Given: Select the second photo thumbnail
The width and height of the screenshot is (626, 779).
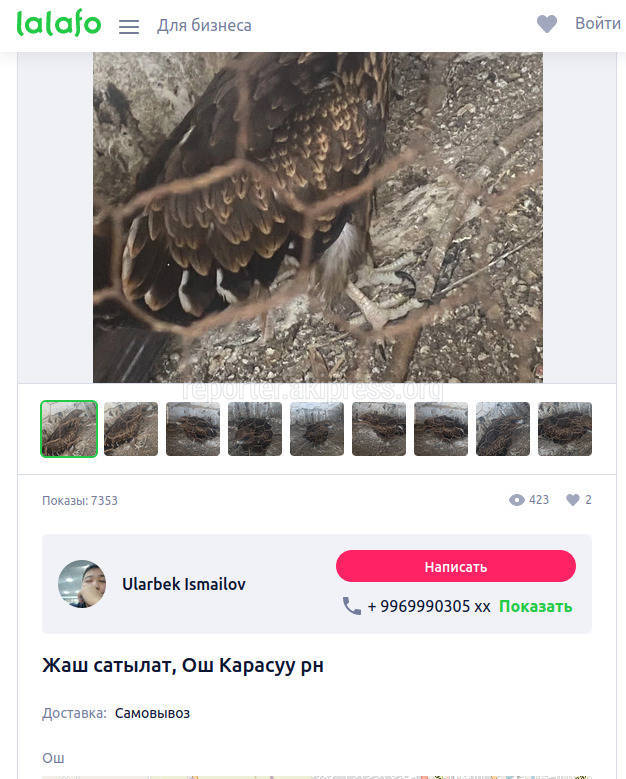Looking at the screenshot, I should 131,429.
